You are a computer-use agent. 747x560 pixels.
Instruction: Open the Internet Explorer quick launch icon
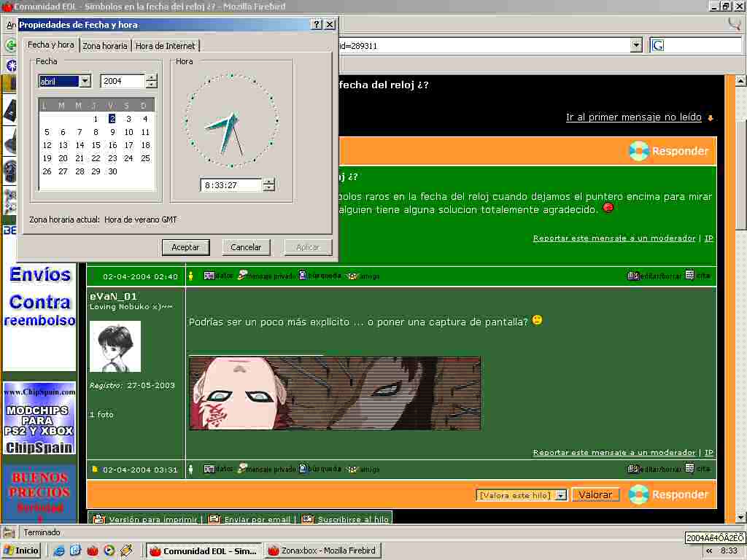pos(59,551)
